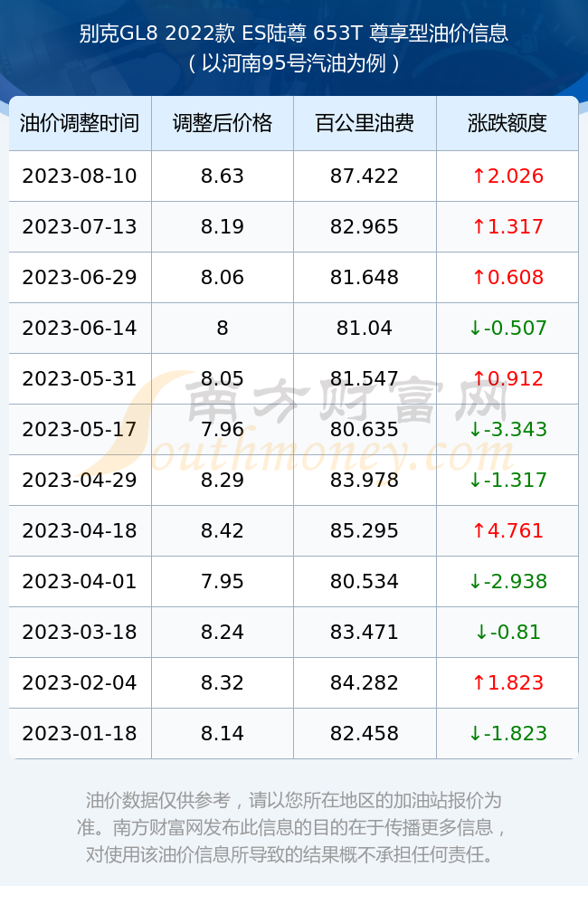Select the 2023-08-10 date cell

[80, 176]
